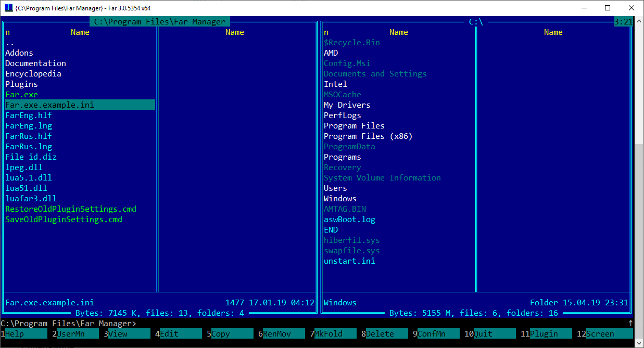
Task: Select the Windows folder in the file list
Action: [x=340, y=199]
